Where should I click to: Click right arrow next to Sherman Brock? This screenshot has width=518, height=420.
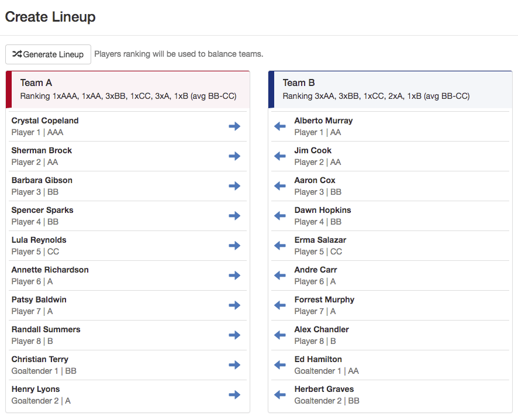[234, 156]
